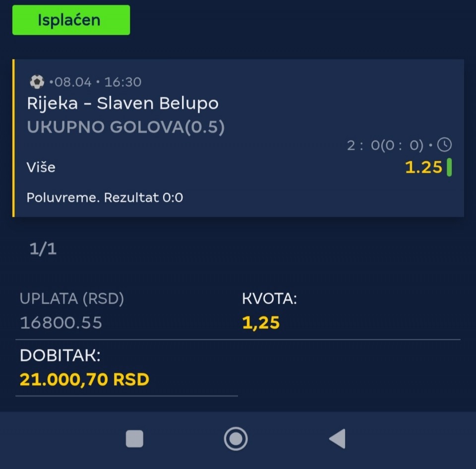This screenshot has height=469, width=476.
Task: Tap the 1/1 selections counter
Action: [43, 249]
